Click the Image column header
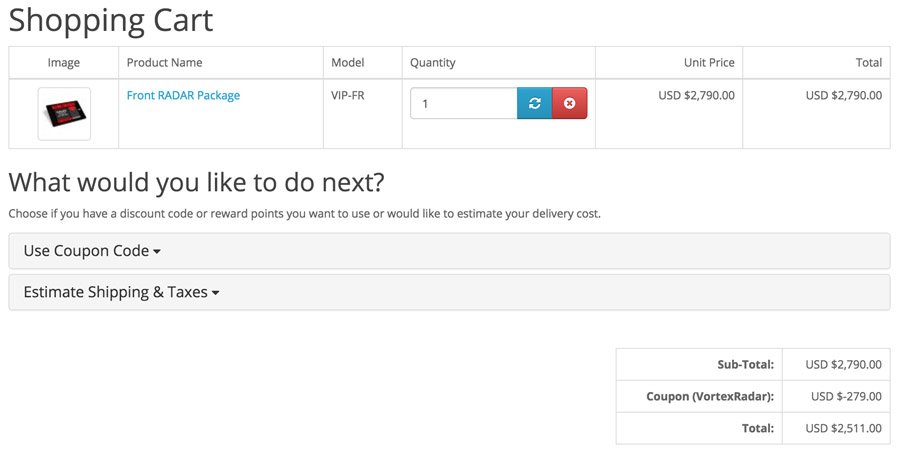This screenshot has width=900, height=453. click(64, 63)
